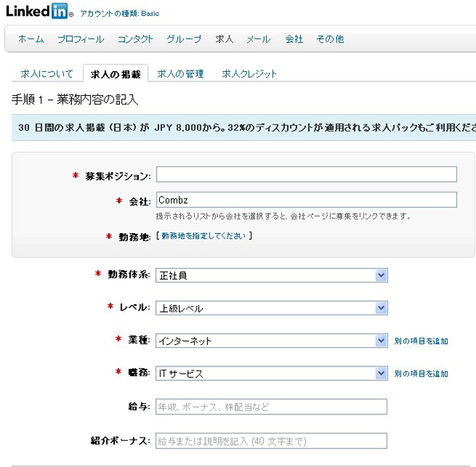Click the 募集ポジション text field
This screenshot has height=467, width=476.
click(x=307, y=174)
